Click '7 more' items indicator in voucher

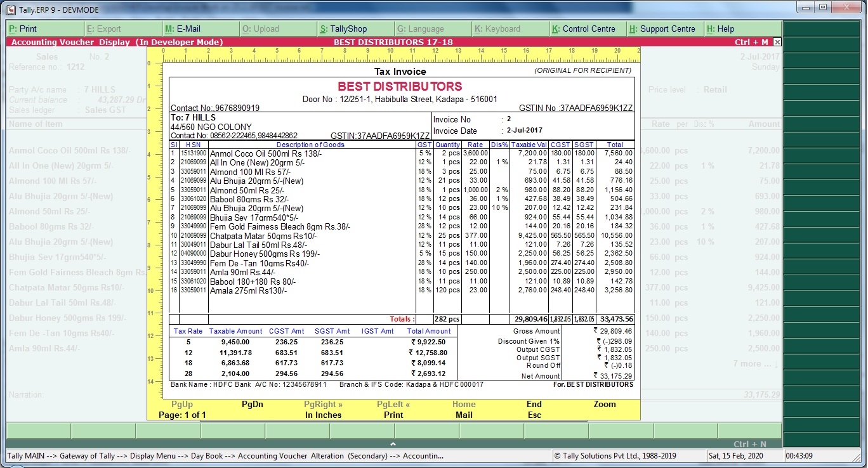756,364
